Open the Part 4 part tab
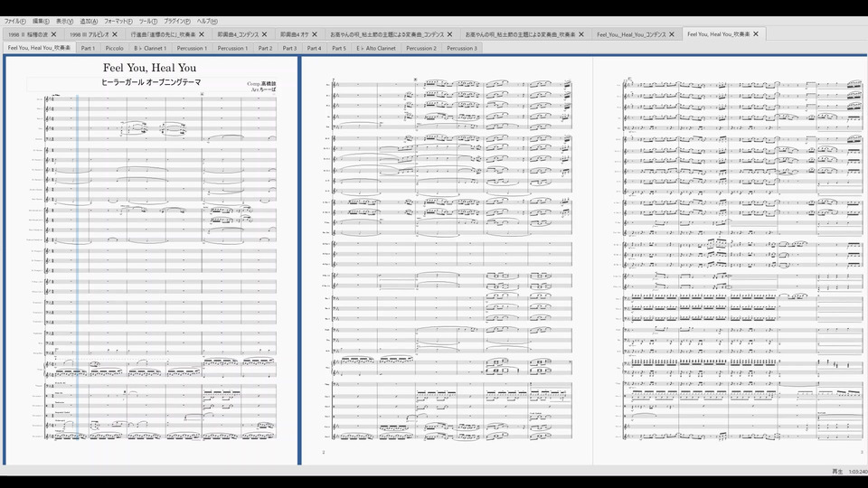The image size is (868, 488). pyautogui.click(x=314, y=48)
